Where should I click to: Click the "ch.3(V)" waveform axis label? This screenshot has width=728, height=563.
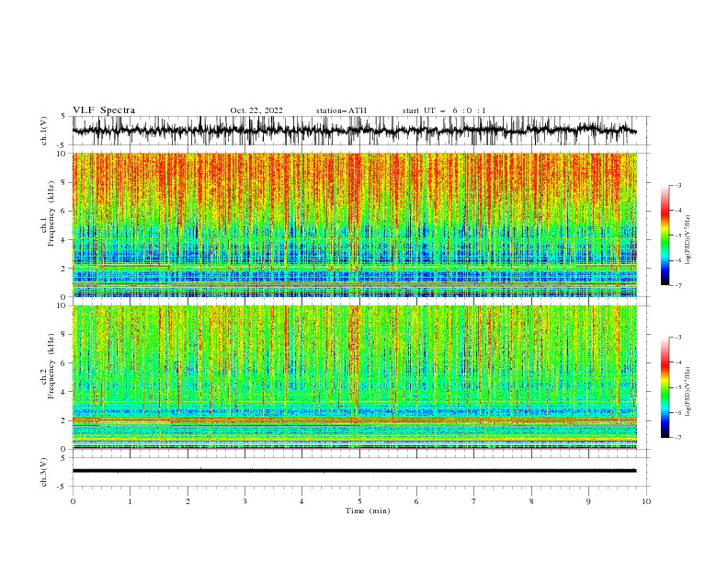click(44, 472)
